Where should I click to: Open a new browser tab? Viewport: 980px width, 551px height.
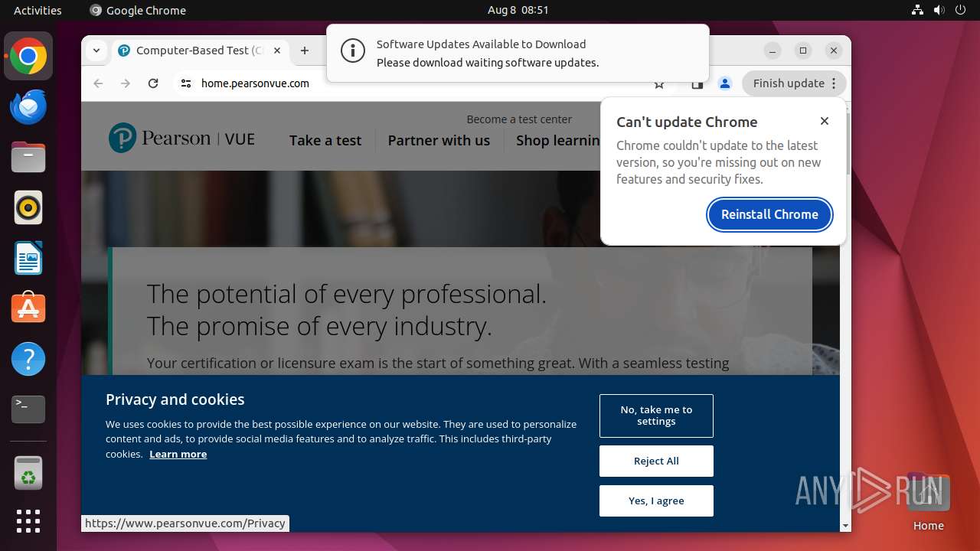pyautogui.click(x=305, y=51)
